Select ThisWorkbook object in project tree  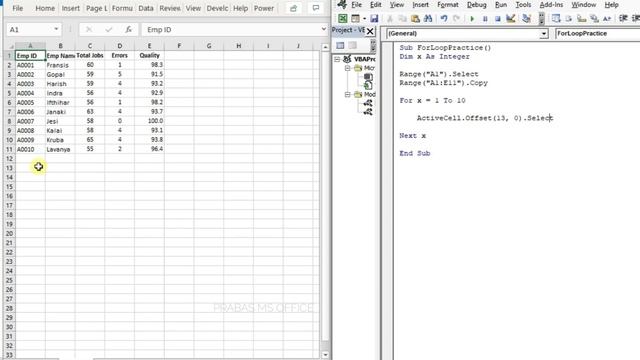click(x=368, y=86)
